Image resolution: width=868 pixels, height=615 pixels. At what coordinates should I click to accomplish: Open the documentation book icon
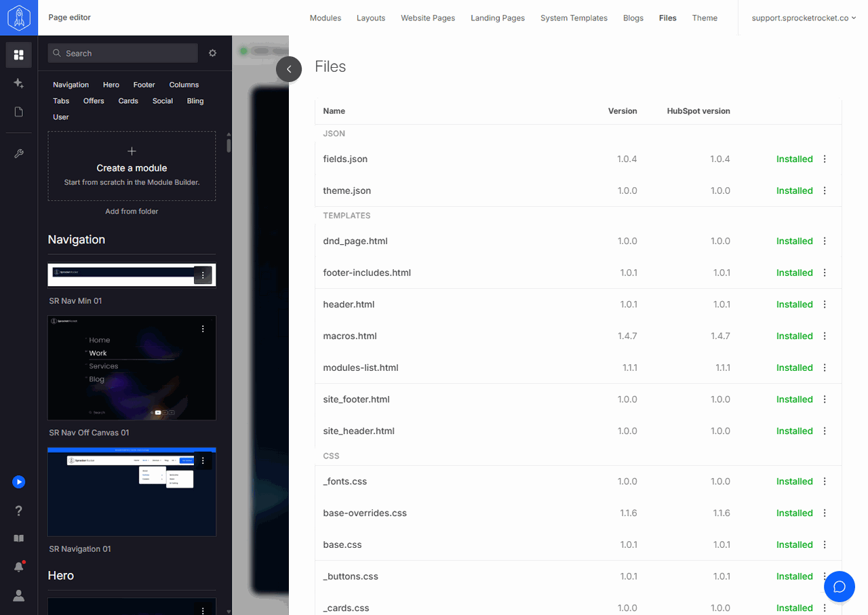click(x=19, y=538)
